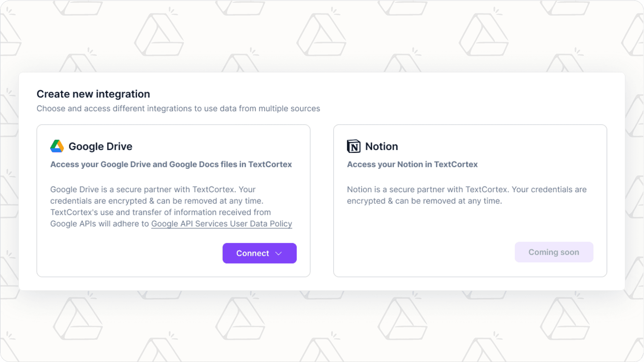Click the 'Access your Notion in TextCortex' subtitle
The width and height of the screenshot is (644, 362).
click(x=412, y=164)
